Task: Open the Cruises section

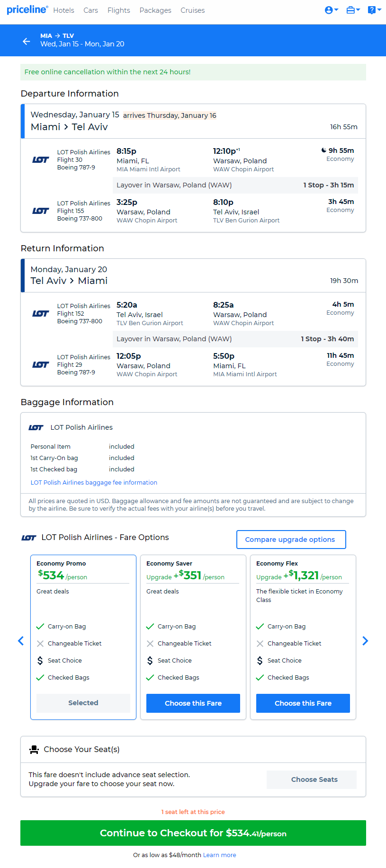Action: [x=193, y=10]
